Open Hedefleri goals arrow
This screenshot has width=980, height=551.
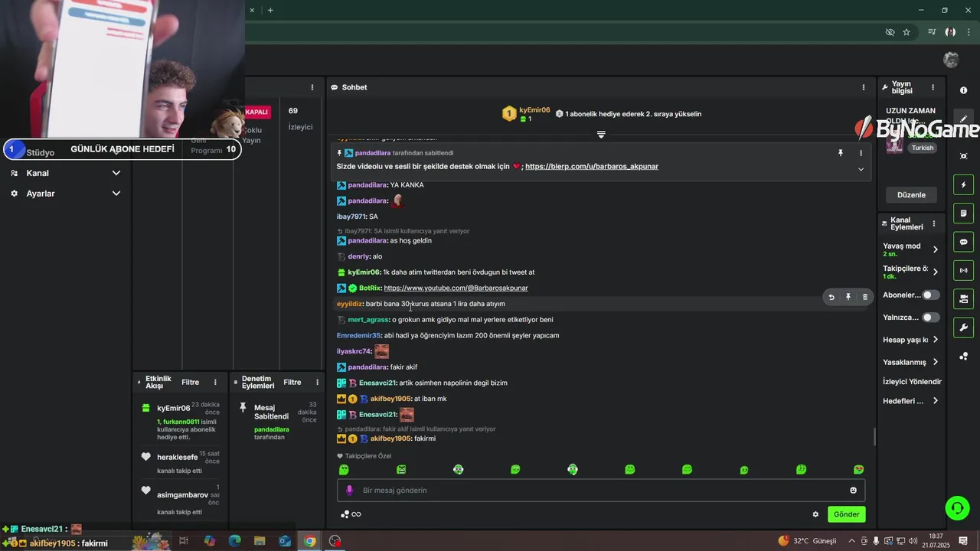(935, 401)
